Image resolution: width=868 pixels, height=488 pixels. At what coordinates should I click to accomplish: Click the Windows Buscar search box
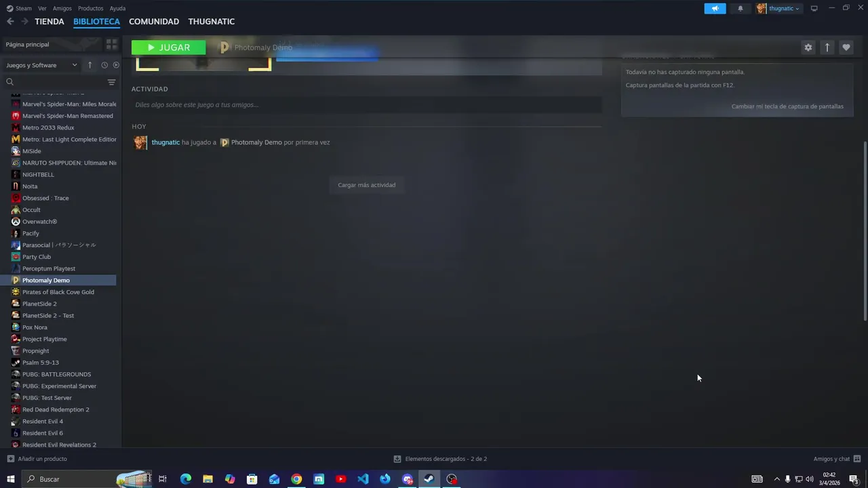[87, 479]
